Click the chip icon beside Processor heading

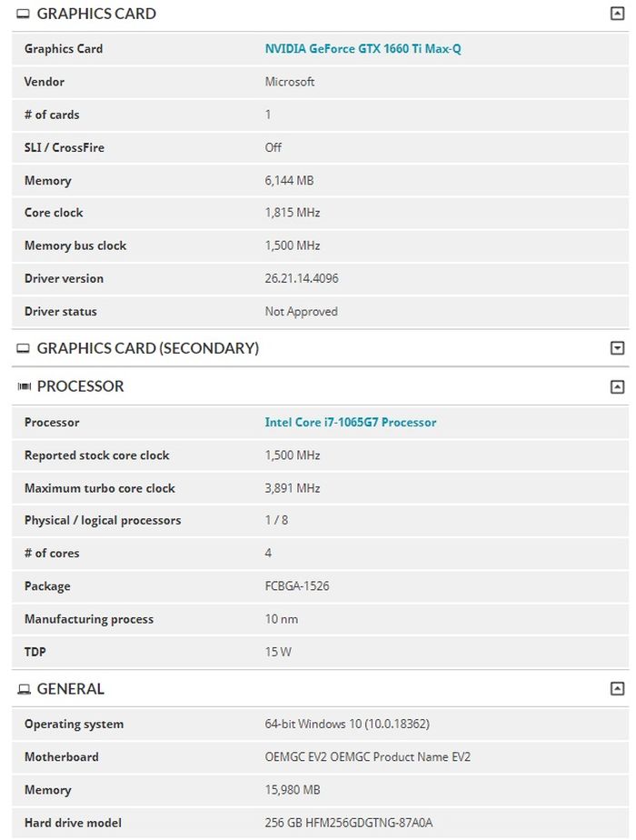click(24, 387)
